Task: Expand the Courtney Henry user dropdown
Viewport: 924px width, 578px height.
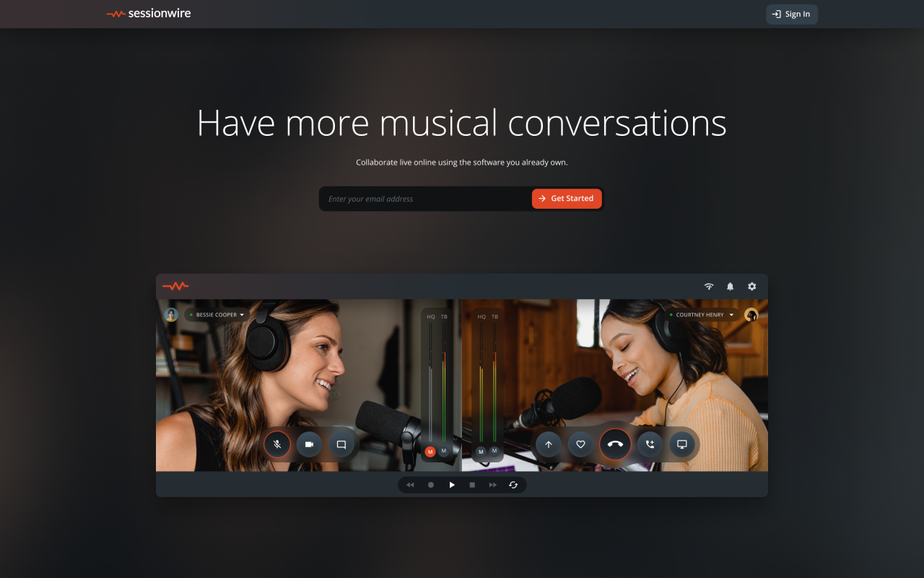Action: [x=703, y=315]
